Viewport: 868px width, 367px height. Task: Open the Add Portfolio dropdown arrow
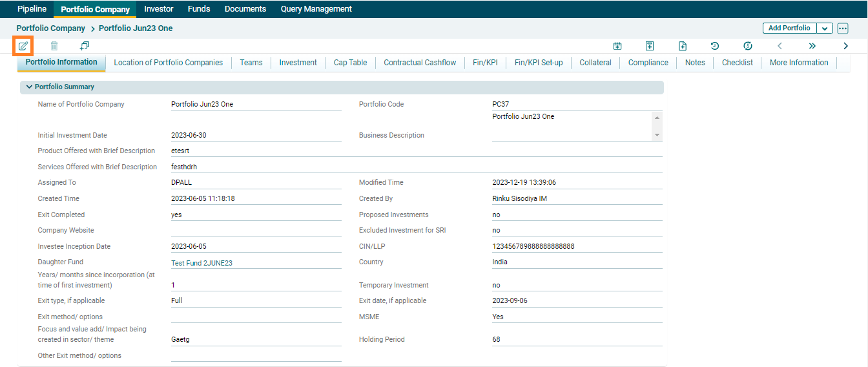coord(825,28)
